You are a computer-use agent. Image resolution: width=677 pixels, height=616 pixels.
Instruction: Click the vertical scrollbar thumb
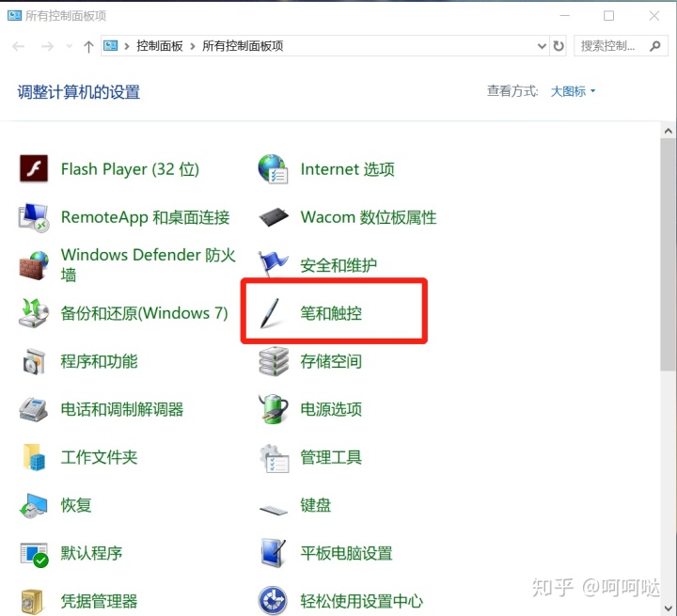[x=669, y=254]
